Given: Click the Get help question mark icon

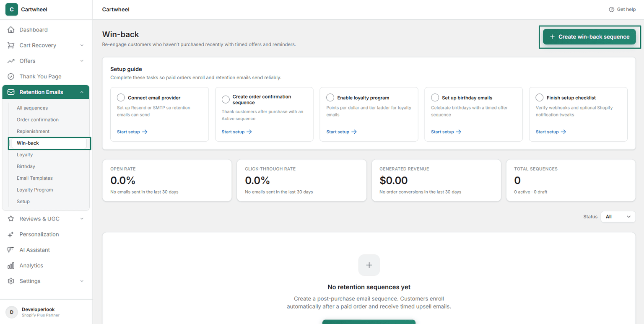Looking at the screenshot, I should point(612,9).
